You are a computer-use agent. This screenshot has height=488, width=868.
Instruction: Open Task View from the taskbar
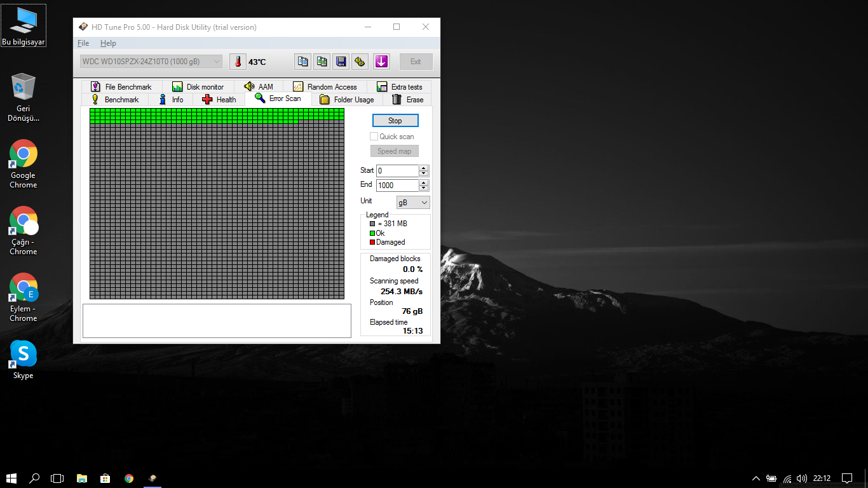click(x=57, y=478)
